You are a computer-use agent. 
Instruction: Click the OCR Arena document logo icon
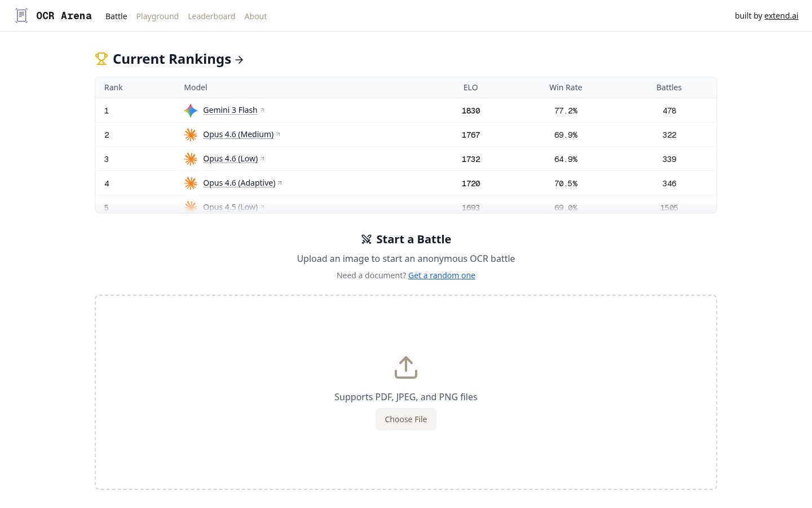click(21, 16)
